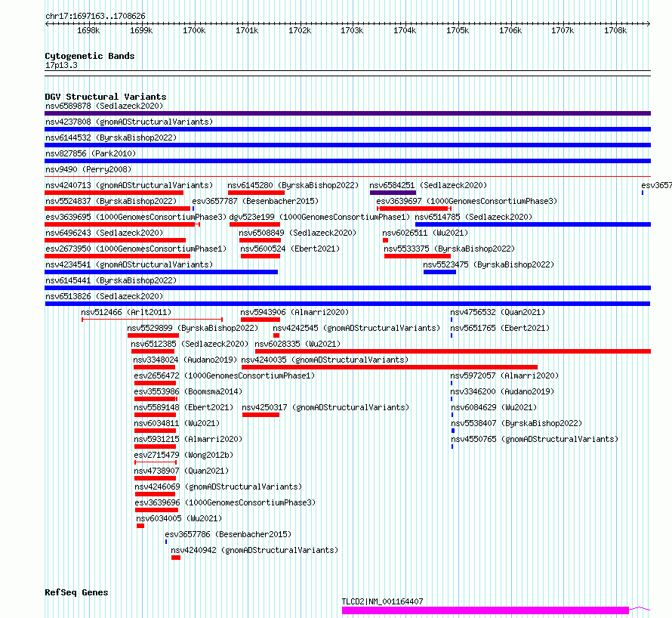Click the purple nsv6584251 variant bar
Image resolution: width=672 pixels, height=618 pixels.
click(393, 193)
